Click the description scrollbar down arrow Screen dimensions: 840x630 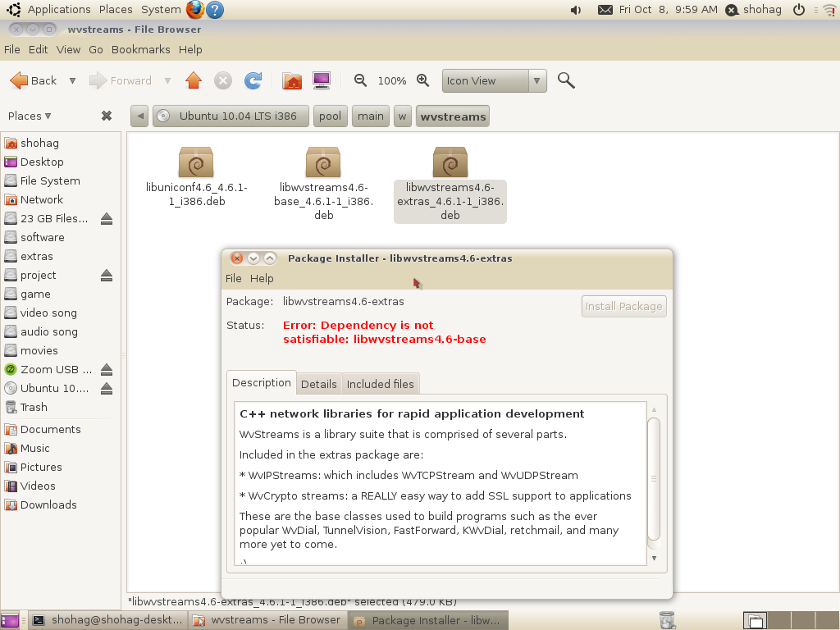[654, 558]
